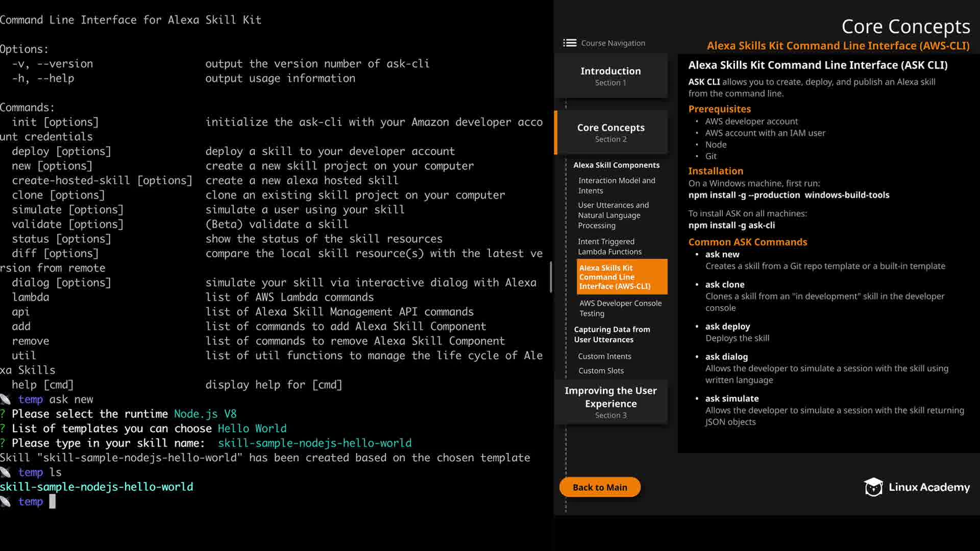The width and height of the screenshot is (980, 551).
Task: Select highlighted Alexa Skills Kit Command Line Interface item
Action: pos(621,277)
